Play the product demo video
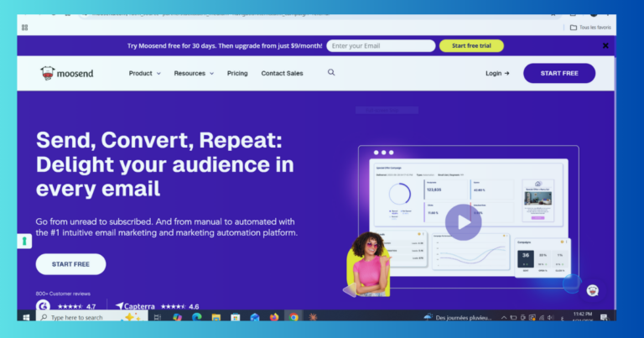Viewport: 644px width, 338px height. click(463, 222)
